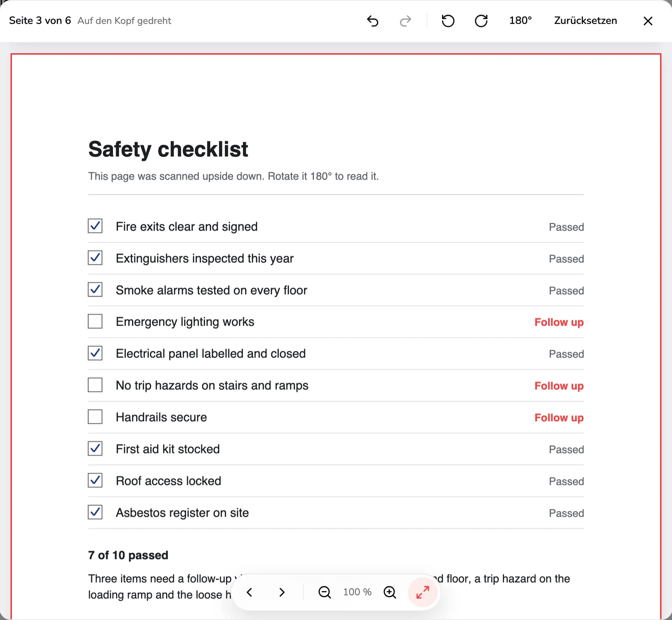The image size is (672, 620).
Task: Rotate page counterclockwise
Action: point(448,21)
